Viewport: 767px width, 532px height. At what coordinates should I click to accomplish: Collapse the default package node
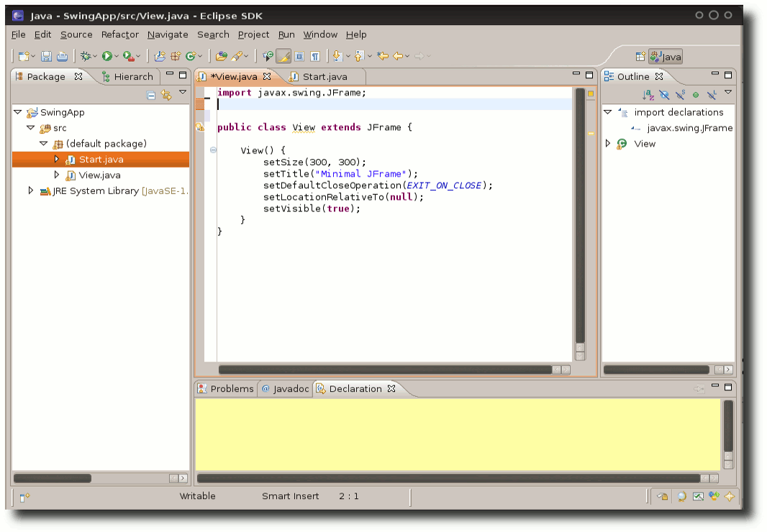[44, 143]
